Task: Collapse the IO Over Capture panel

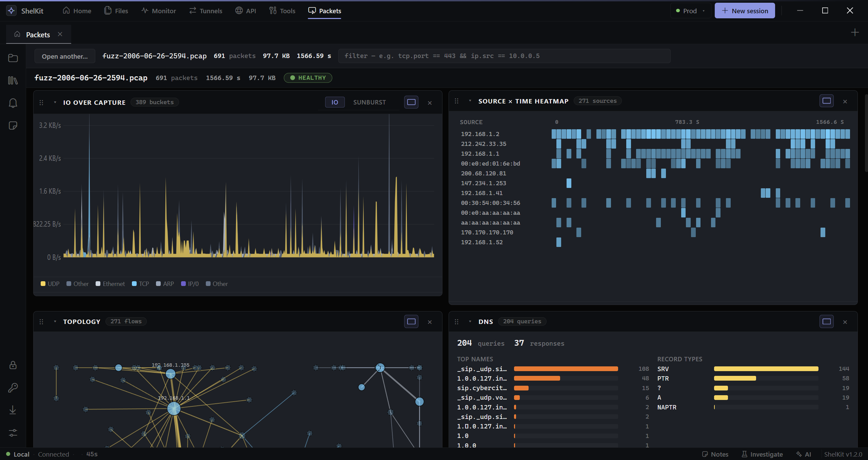Action: 55,102
